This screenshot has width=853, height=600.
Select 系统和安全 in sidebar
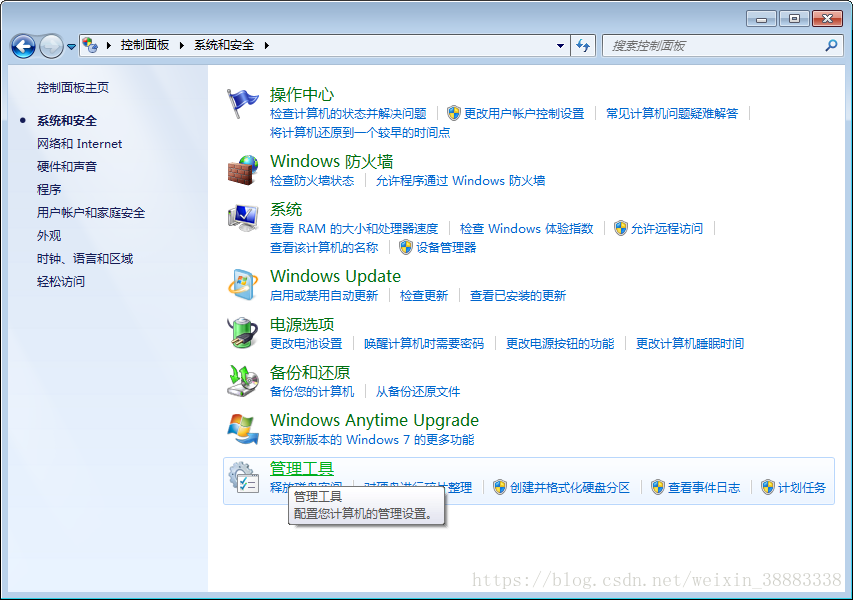(x=67, y=121)
